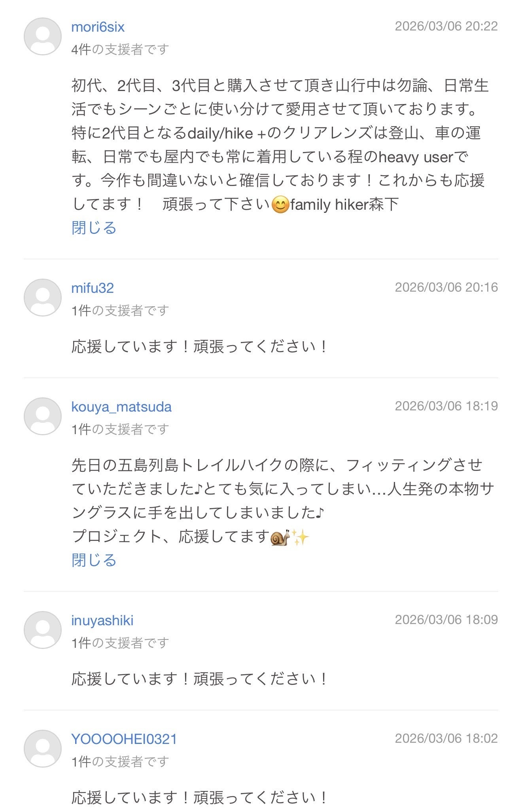Collapse mori6six's comment with 閉じる
Viewport: 522px width, 812px height.
click(x=94, y=228)
